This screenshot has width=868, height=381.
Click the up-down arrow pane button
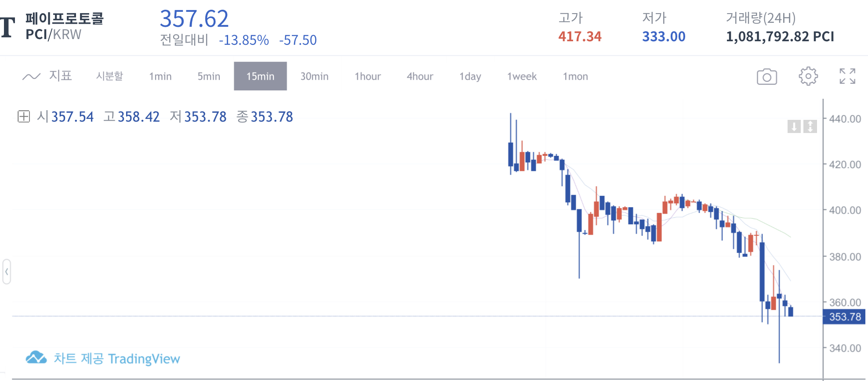click(x=810, y=126)
